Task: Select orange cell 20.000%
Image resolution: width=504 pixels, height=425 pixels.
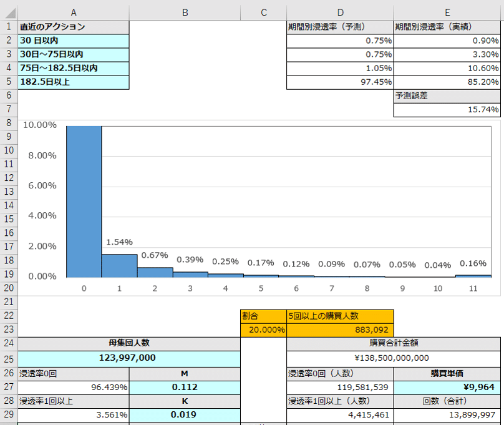Action: pyautogui.click(x=264, y=330)
